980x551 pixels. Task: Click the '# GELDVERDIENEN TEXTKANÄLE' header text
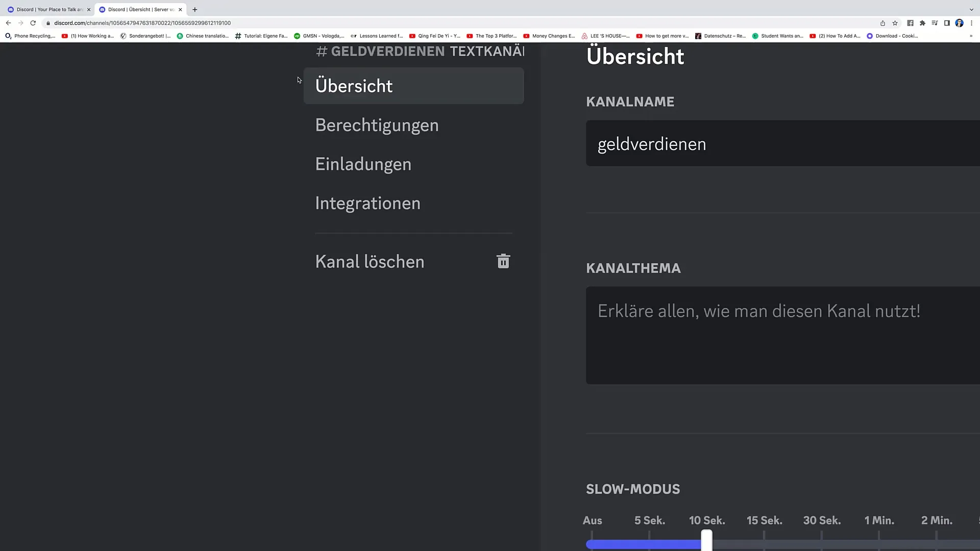pyautogui.click(x=420, y=51)
